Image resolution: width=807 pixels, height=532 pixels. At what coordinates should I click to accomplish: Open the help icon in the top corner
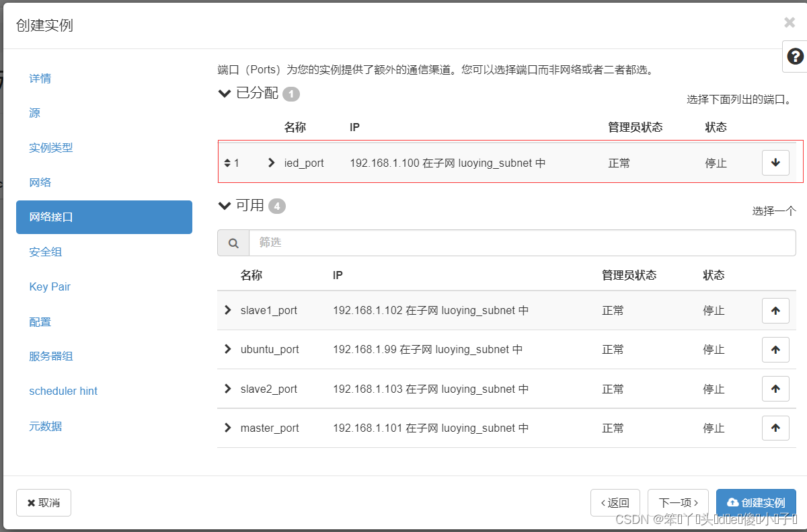pos(796,56)
